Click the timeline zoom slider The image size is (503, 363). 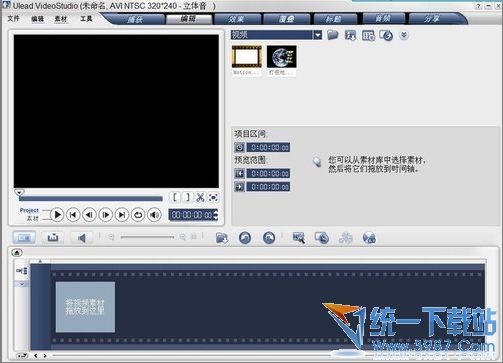click(x=147, y=237)
